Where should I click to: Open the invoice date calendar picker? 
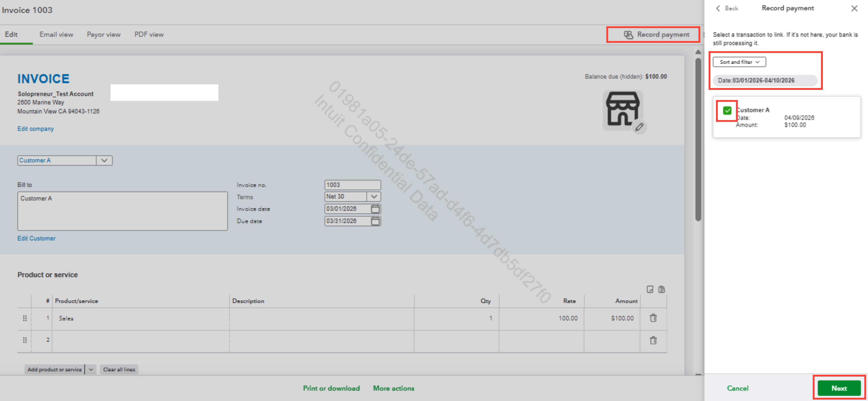[375, 209]
